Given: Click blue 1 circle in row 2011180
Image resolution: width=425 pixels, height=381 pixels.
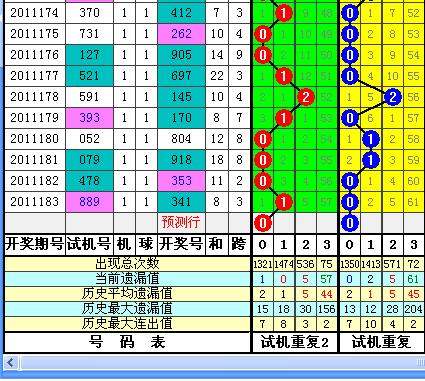Looking at the screenshot, I should (x=371, y=139).
